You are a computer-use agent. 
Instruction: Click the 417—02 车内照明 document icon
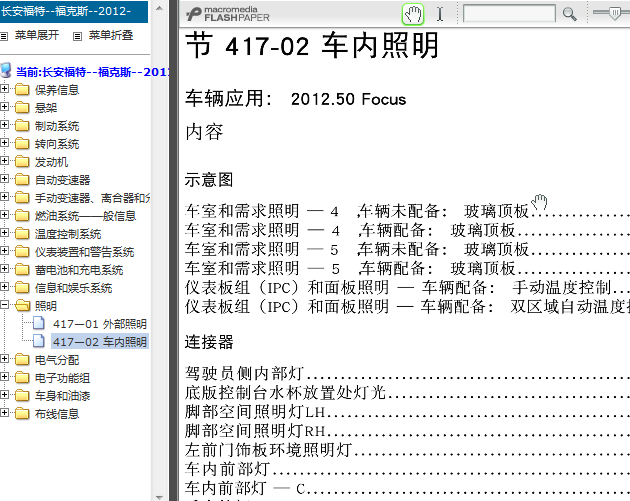(x=39, y=341)
